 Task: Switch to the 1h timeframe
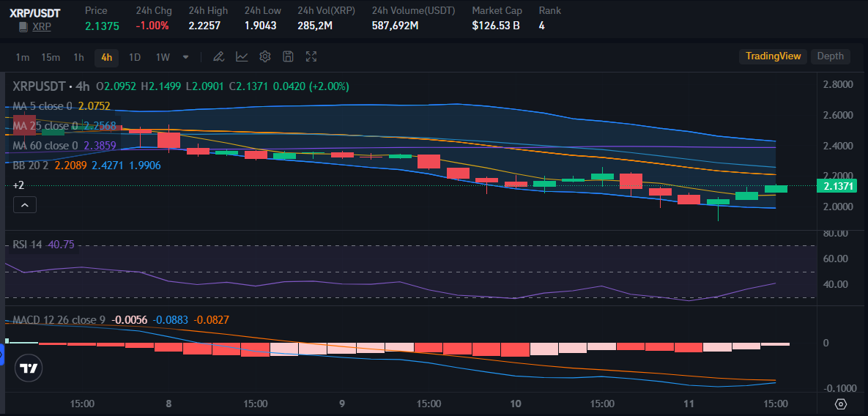[x=78, y=57]
